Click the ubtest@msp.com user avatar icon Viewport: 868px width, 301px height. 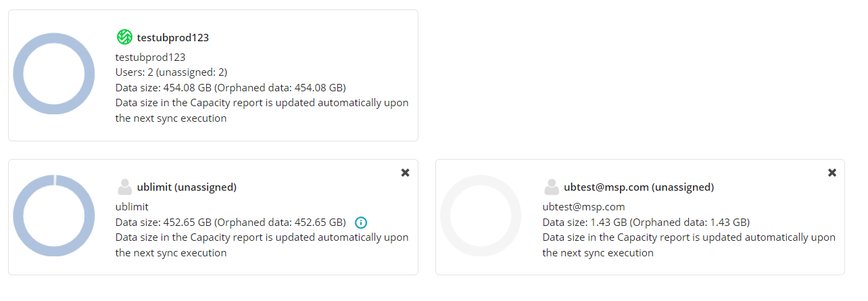pyautogui.click(x=552, y=187)
